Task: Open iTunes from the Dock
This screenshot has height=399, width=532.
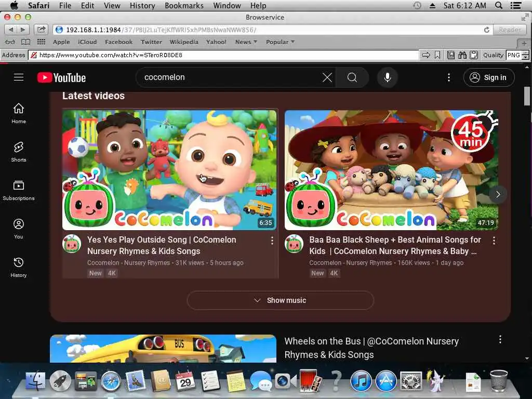Action: [361, 381]
